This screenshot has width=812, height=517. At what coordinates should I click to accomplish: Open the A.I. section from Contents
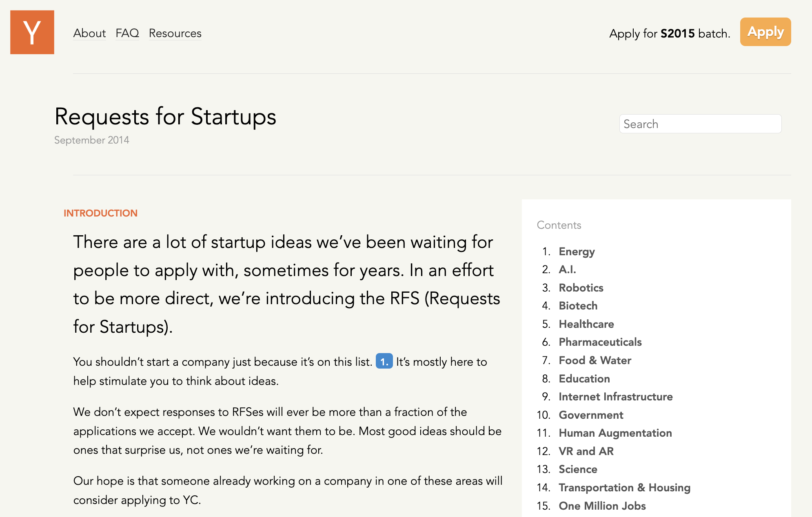point(568,270)
